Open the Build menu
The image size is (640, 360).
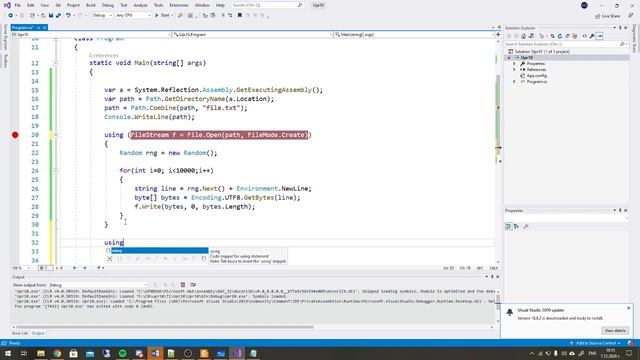click(91, 5)
